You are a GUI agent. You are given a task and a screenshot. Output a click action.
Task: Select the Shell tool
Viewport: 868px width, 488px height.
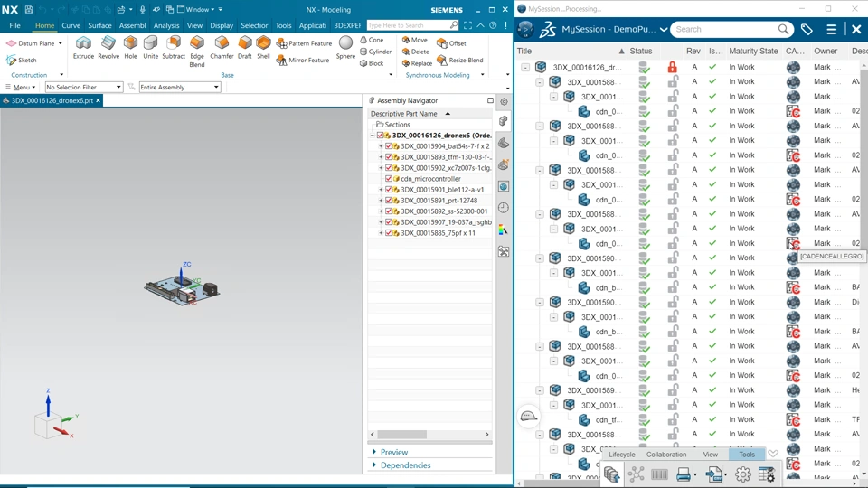(x=263, y=48)
